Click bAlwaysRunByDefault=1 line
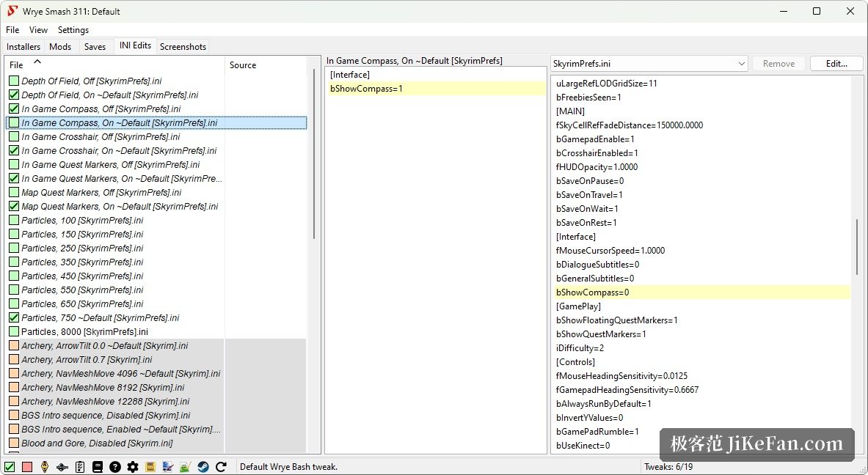The width and height of the screenshot is (868, 475). (604, 404)
